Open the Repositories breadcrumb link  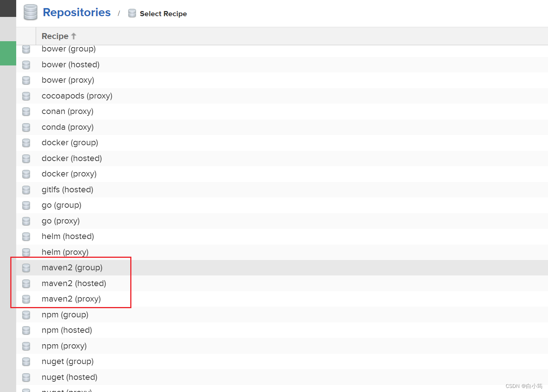point(77,13)
